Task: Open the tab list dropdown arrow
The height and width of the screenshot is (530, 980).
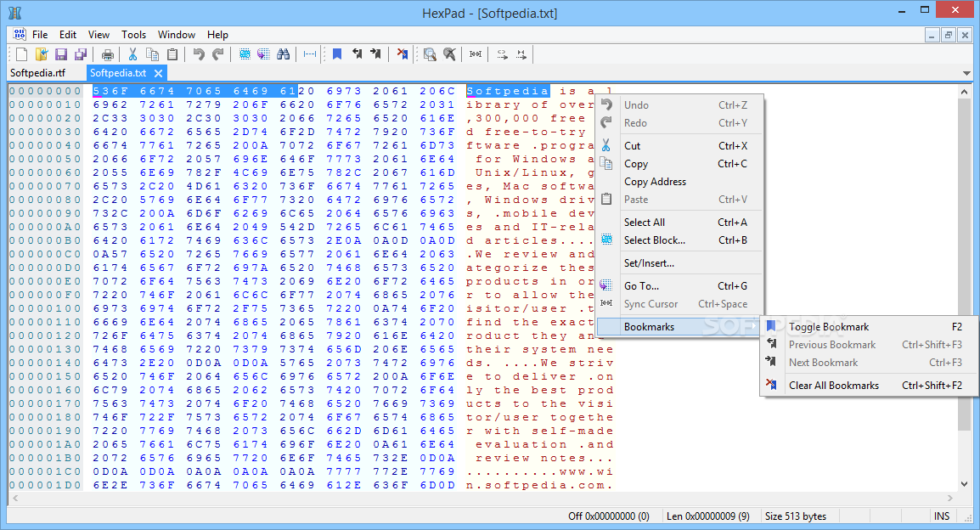Action: (967, 73)
